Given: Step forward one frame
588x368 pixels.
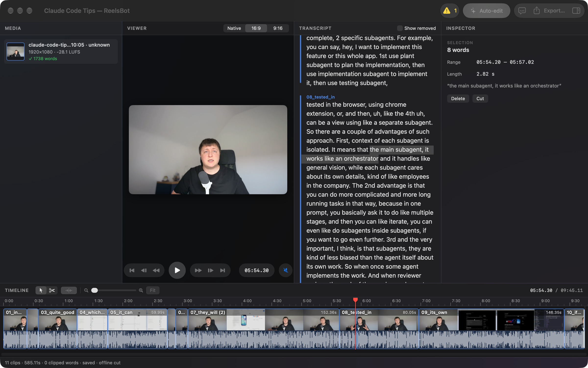Looking at the screenshot, I should (x=210, y=270).
